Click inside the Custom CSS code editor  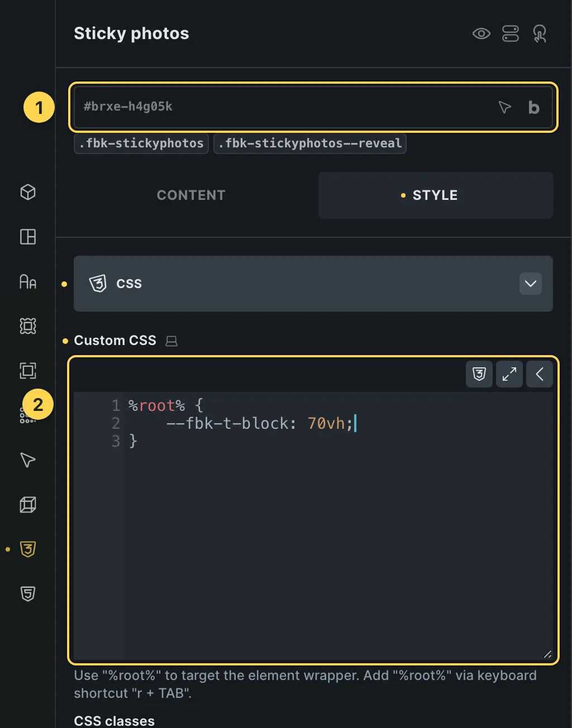coord(313,525)
